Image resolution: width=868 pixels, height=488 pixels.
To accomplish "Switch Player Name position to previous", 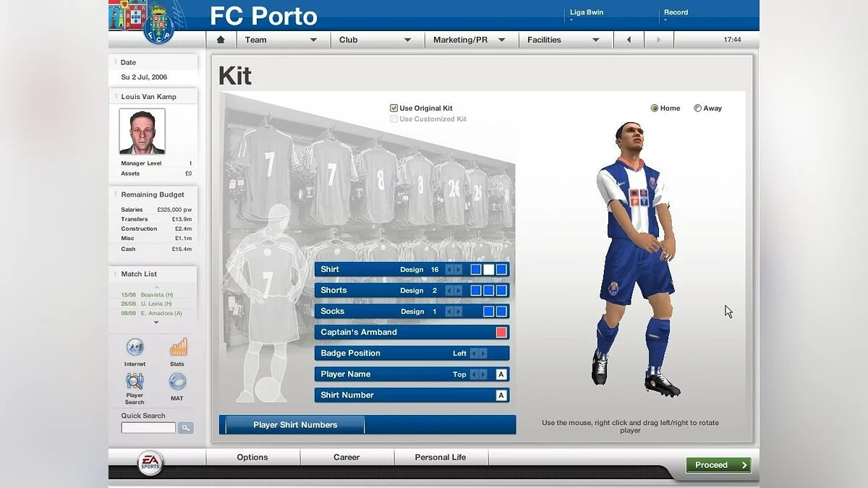I will tap(474, 374).
